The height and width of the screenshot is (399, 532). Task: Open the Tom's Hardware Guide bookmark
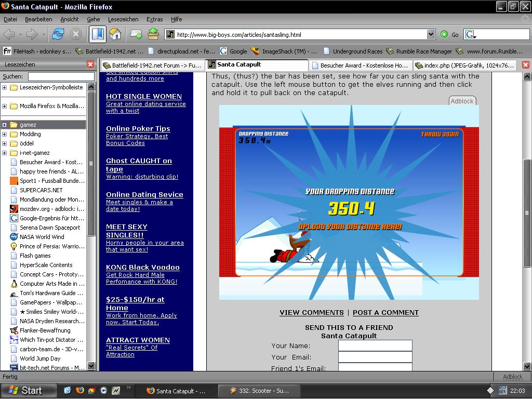(x=47, y=293)
